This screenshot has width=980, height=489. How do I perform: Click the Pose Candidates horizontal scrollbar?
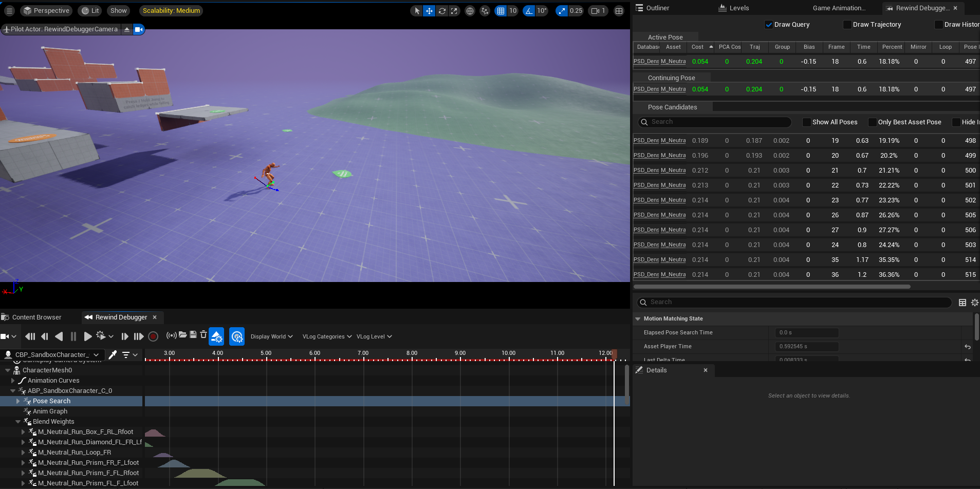(772, 287)
